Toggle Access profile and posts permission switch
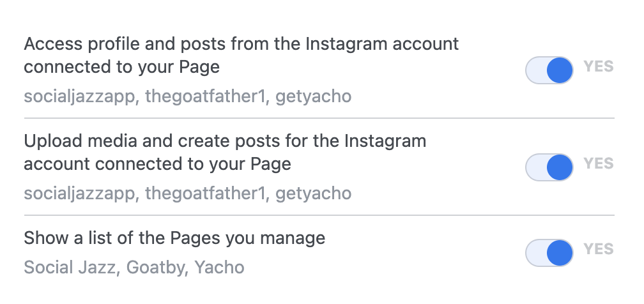Image resolution: width=644 pixels, height=304 pixels. pyautogui.click(x=549, y=70)
